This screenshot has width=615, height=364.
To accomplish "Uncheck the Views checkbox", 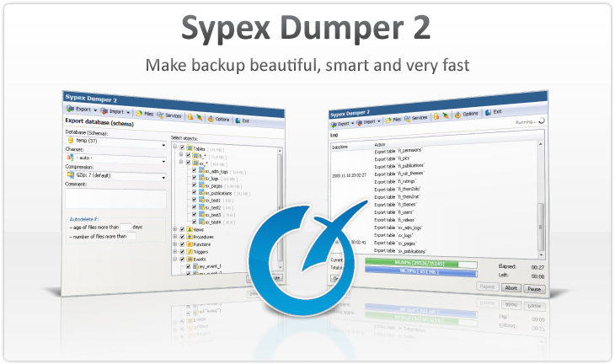I will 182,229.
